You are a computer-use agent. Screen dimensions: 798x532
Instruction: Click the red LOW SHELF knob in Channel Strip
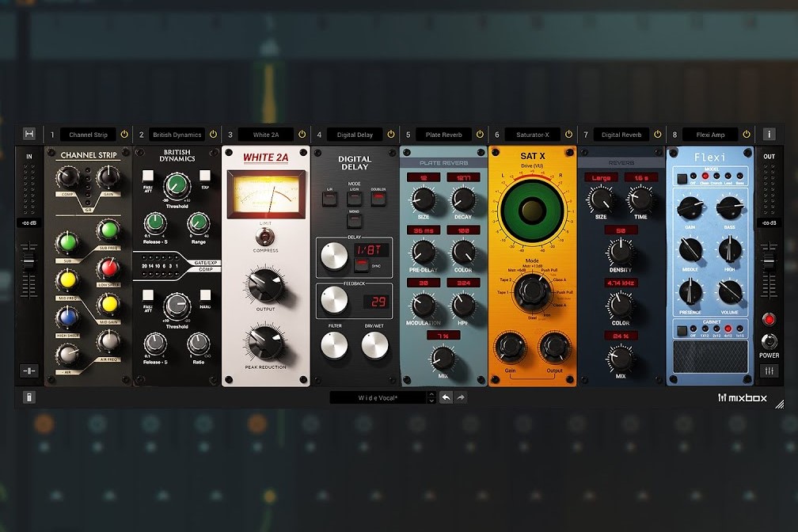coord(108,268)
